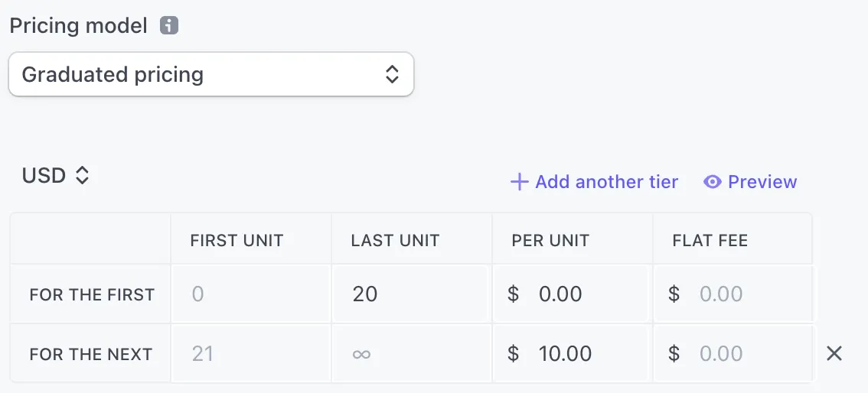Open the USD currency selector
This screenshot has height=393, width=868.
pyautogui.click(x=56, y=176)
